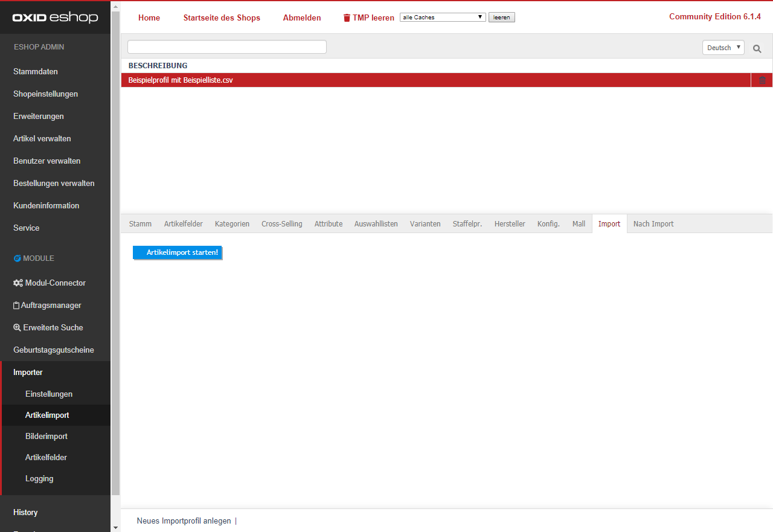773x532 pixels.
Task: Expand the 'alle Caches' dropdown
Action: (443, 18)
